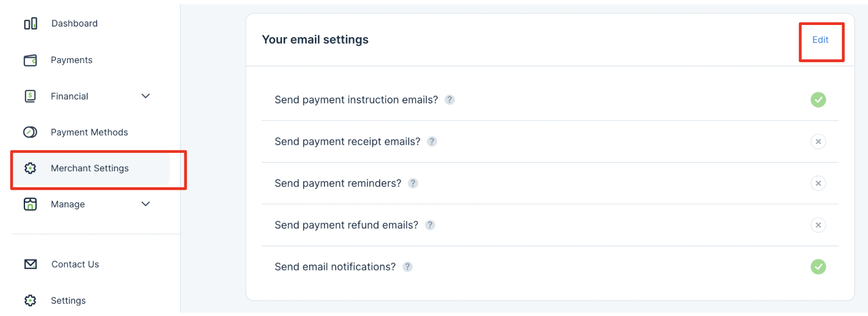This screenshot has height=316, width=868.
Task: Click the Edit link for email settings
Action: point(820,40)
